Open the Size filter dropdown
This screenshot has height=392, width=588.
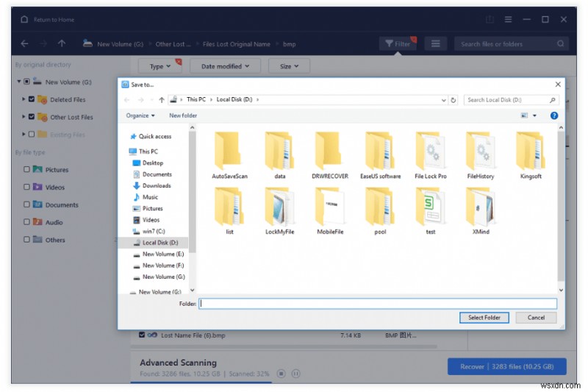pyautogui.click(x=289, y=66)
